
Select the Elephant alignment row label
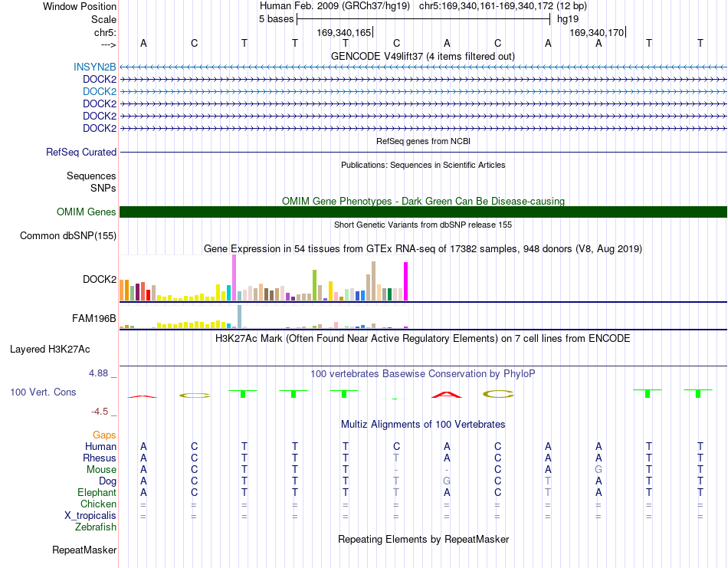pyautogui.click(x=97, y=492)
